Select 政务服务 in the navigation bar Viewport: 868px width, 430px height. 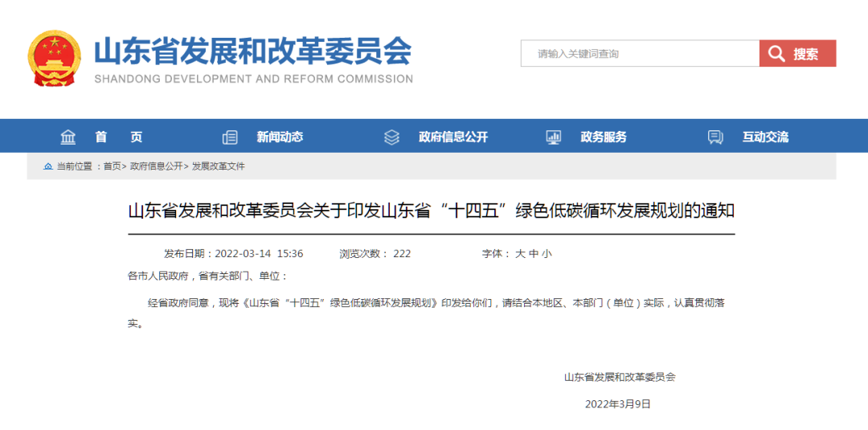point(603,137)
